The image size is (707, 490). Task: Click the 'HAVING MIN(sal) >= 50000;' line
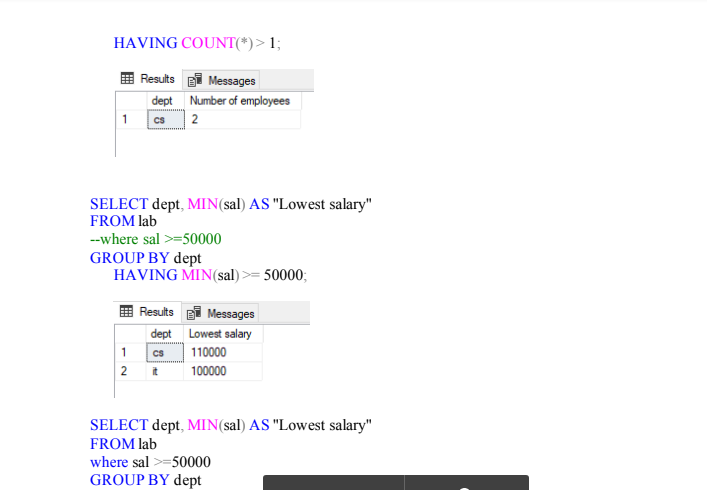(x=210, y=275)
